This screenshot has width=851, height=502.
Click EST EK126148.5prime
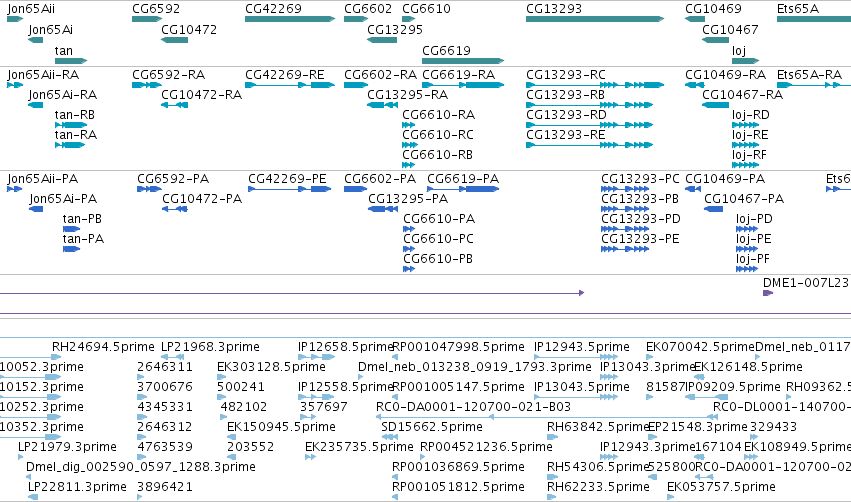tap(748, 367)
